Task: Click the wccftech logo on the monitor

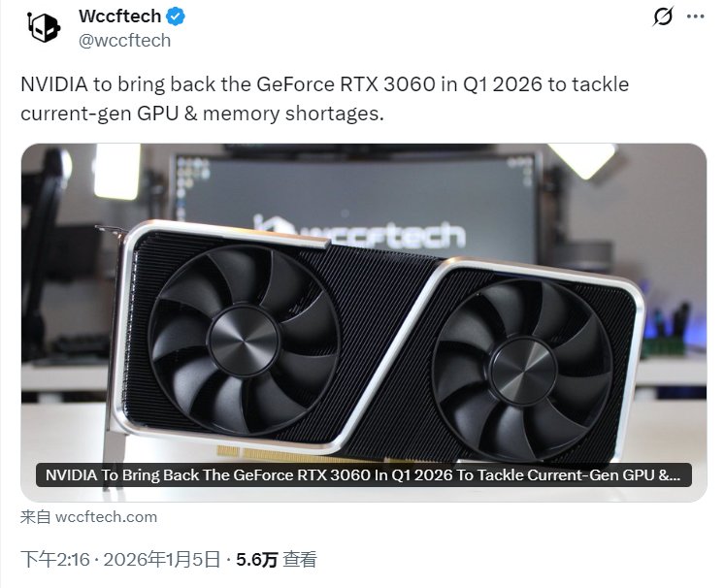Action: (x=358, y=233)
